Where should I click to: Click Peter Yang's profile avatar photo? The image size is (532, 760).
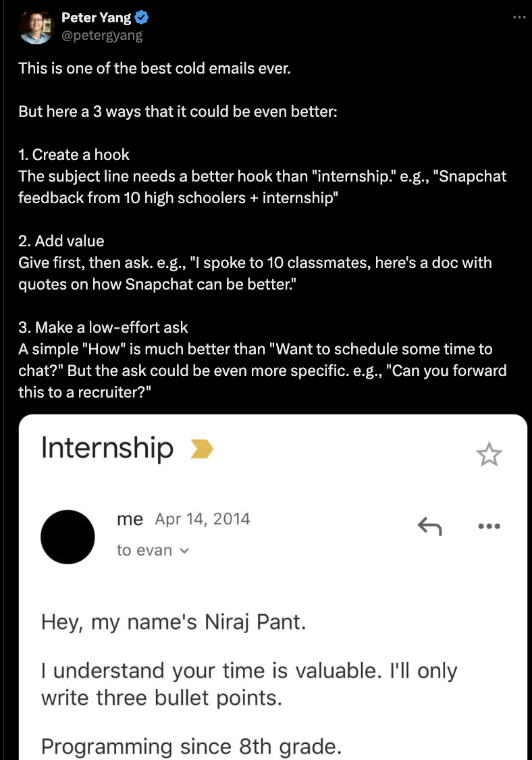point(35,26)
